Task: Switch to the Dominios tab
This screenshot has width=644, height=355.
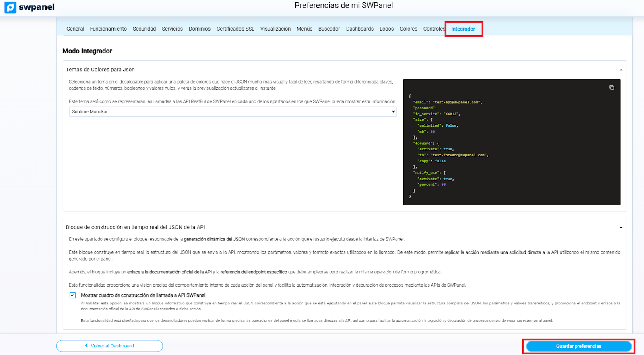Action: tap(199, 29)
